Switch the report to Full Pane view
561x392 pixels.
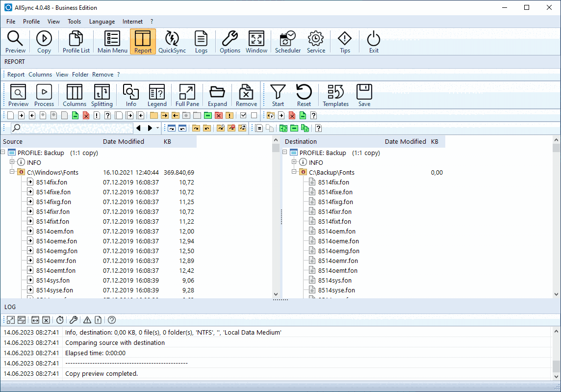pyautogui.click(x=187, y=94)
